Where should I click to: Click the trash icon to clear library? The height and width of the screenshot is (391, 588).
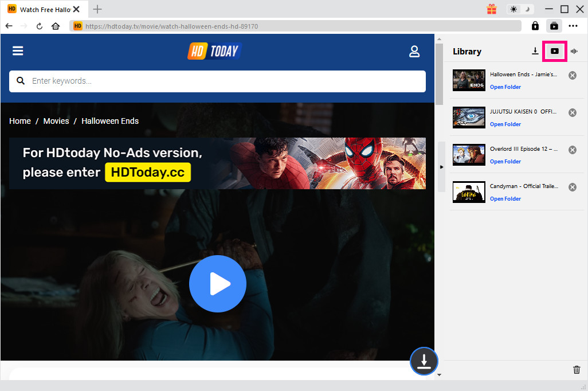click(x=577, y=370)
